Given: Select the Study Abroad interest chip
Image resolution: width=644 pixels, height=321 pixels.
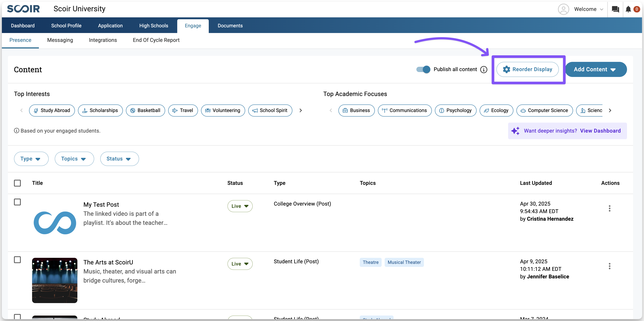Looking at the screenshot, I should 52,110.
